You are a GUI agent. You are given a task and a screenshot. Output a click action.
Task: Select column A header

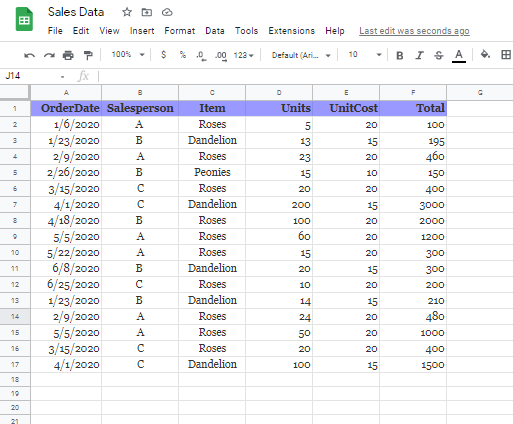pyautogui.click(x=66, y=92)
